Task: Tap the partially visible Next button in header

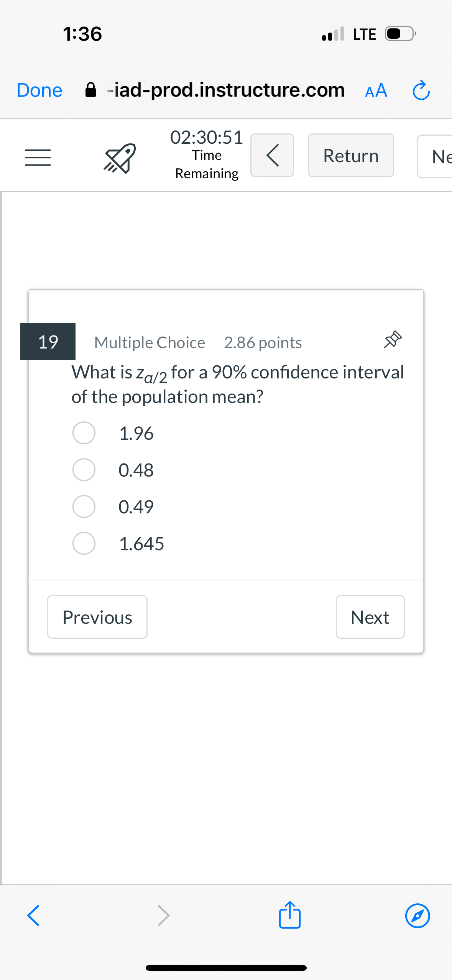Action: point(437,156)
